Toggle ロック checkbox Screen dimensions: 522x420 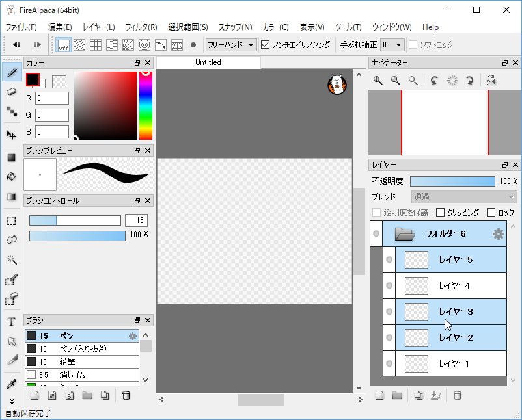point(491,212)
